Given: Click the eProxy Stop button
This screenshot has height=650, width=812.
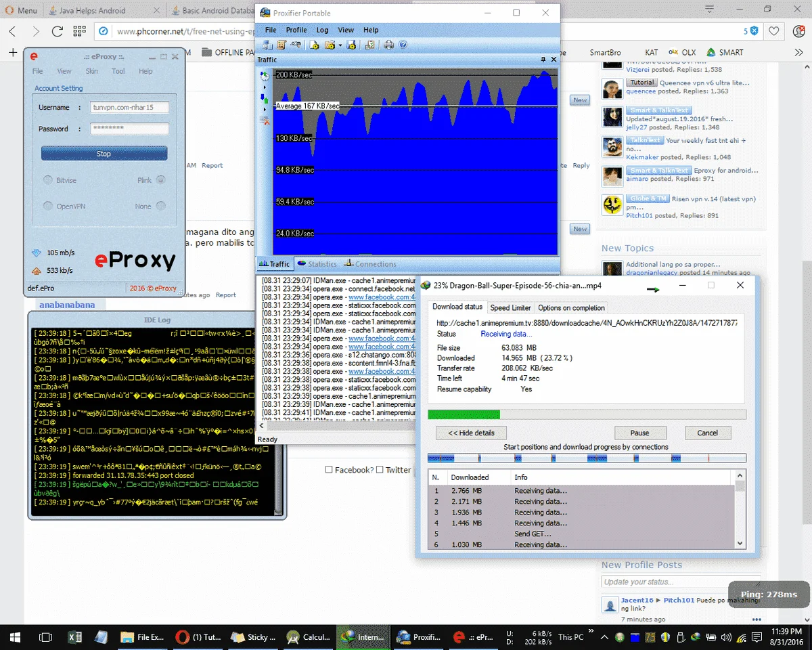Looking at the screenshot, I should [x=104, y=154].
